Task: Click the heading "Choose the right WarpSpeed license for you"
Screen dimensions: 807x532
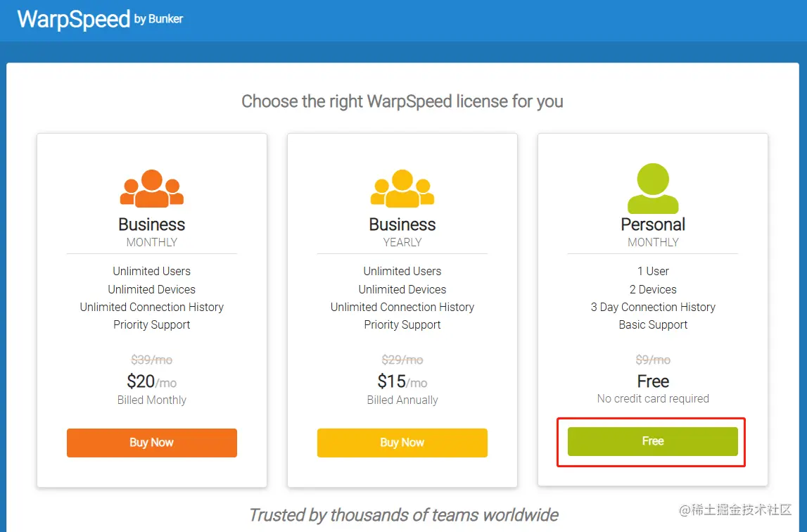Action: tap(402, 101)
